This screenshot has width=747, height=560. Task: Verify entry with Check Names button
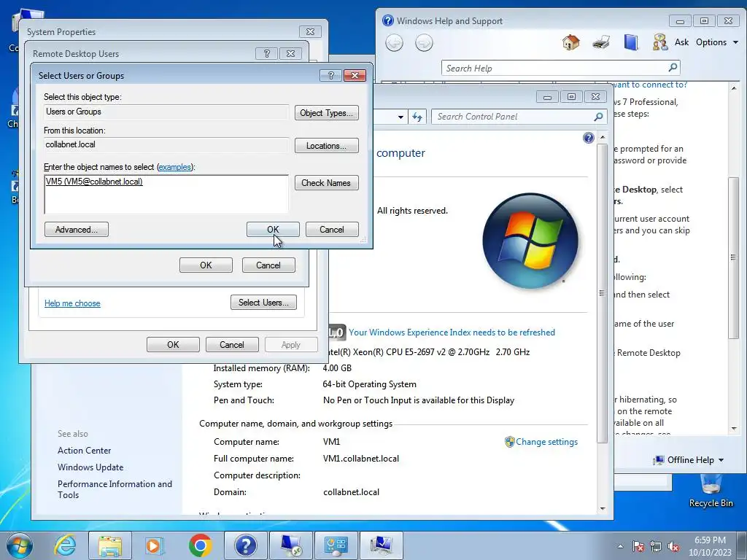[326, 183]
